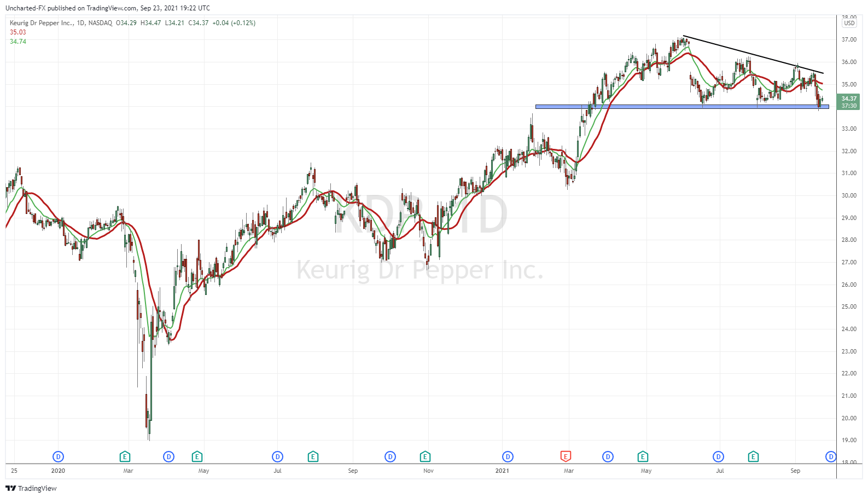Click the TradingView logo at bottom left
868x498 pixels.
point(31,488)
